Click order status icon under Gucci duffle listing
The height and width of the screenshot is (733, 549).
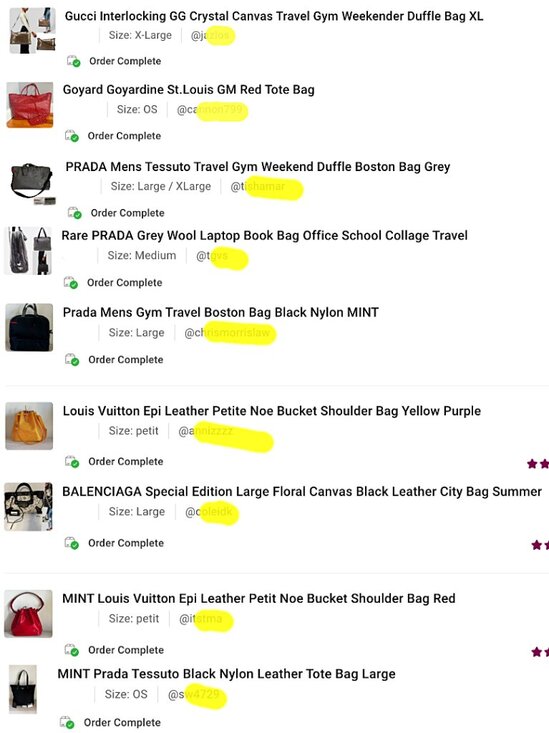point(73,61)
